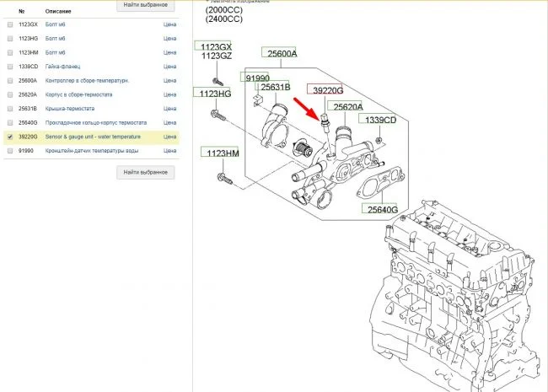The height and width of the screenshot is (392, 548).
Task: Click the 1123HG bolt label on the diagram
Action: (213, 93)
